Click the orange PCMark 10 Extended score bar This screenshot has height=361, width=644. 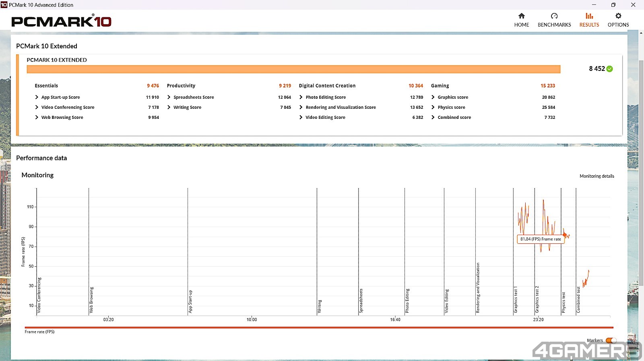click(293, 69)
